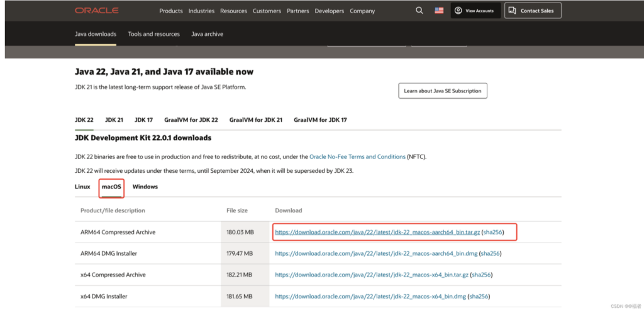Click the x64 Compressed Archive cell

(113, 275)
